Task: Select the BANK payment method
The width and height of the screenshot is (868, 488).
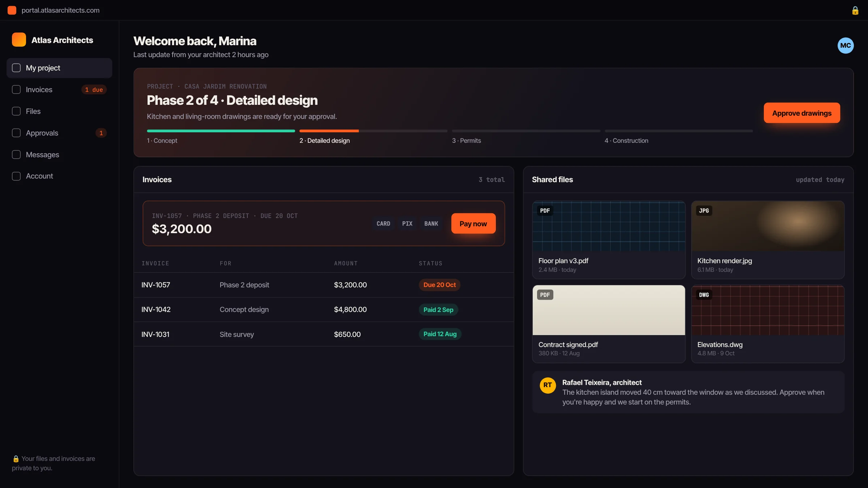Action: pyautogui.click(x=431, y=223)
